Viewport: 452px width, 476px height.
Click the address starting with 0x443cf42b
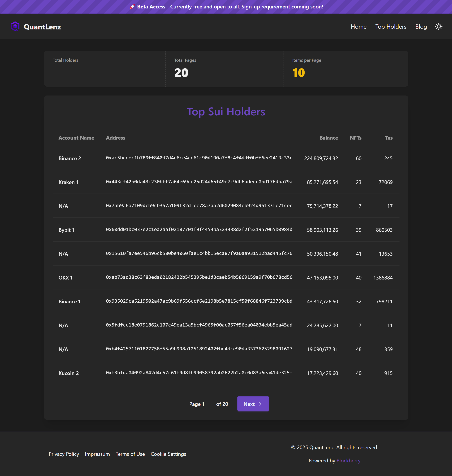click(199, 182)
